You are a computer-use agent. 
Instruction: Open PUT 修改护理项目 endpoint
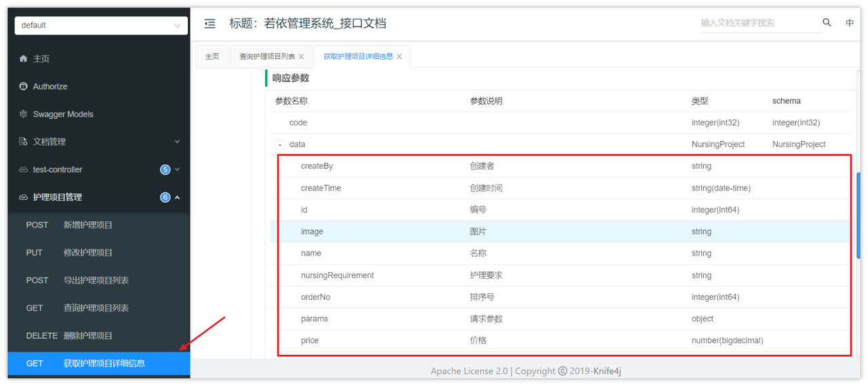pyautogui.click(x=99, y=252)
